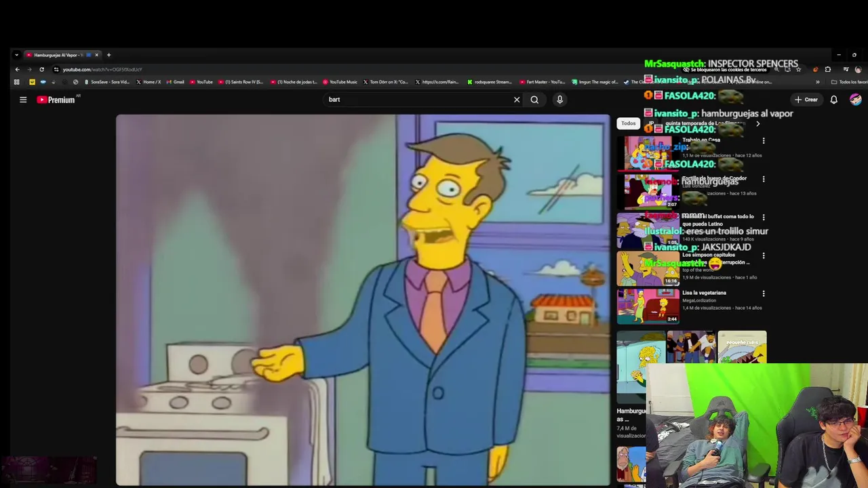
Task: Click the Lisa la vegetariana title
Action: coord(704,293)
